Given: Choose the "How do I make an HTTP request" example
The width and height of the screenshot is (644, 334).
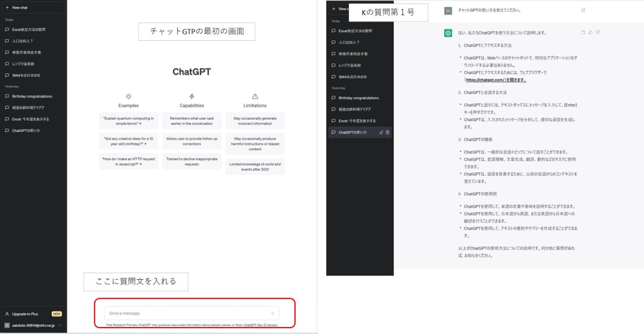Looking at the screenshot, I should tap(128, 162).
